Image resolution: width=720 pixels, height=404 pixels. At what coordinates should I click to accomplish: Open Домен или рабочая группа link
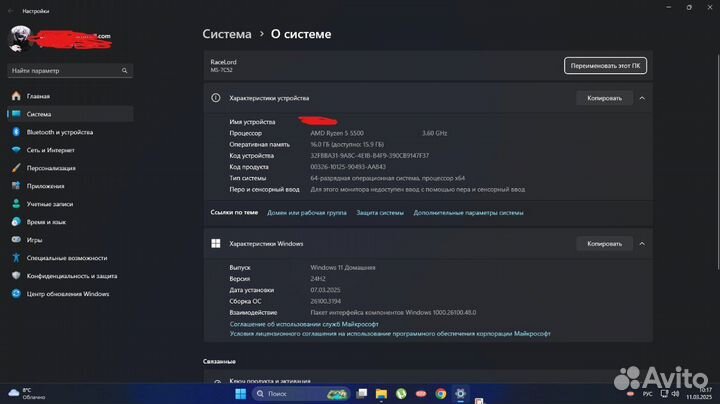coord(307,213)
